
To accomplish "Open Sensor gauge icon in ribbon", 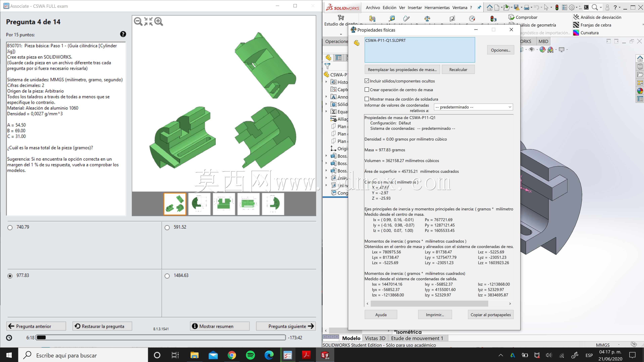I will tap(472, 18).
